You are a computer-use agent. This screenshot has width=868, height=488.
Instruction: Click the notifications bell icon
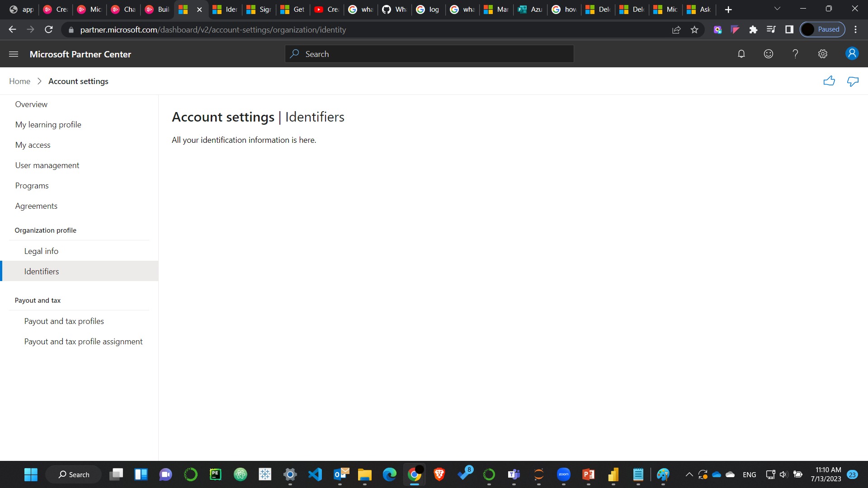(741, 54)
